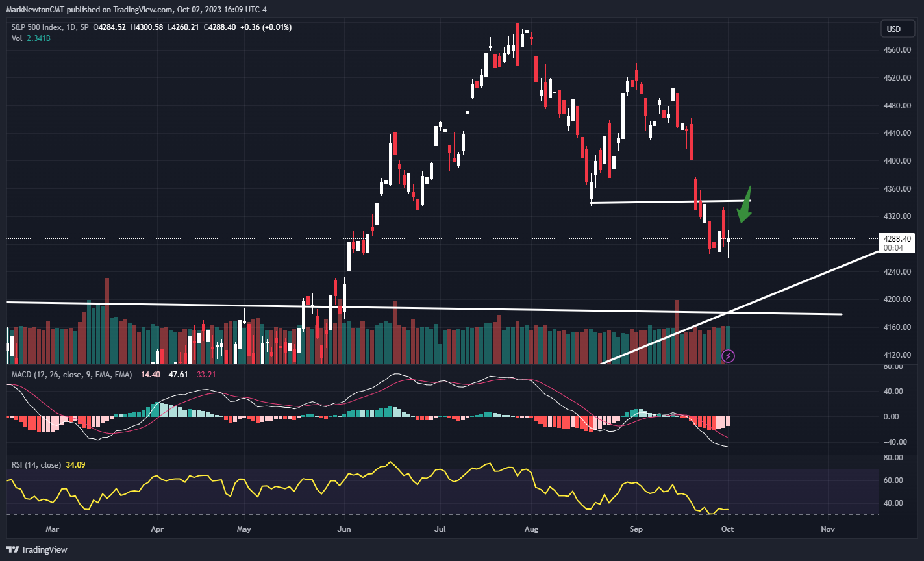This screenshot has height=561, width=924.
Task: Click the purple lightning bolt event icon
Action: pyautogui.click(x=729, y=356)
